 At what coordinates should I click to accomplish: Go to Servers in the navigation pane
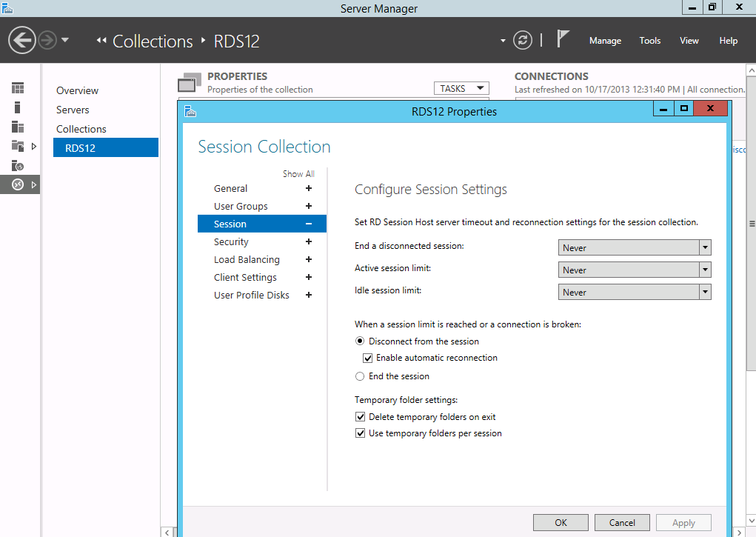(x=73, y=110)
